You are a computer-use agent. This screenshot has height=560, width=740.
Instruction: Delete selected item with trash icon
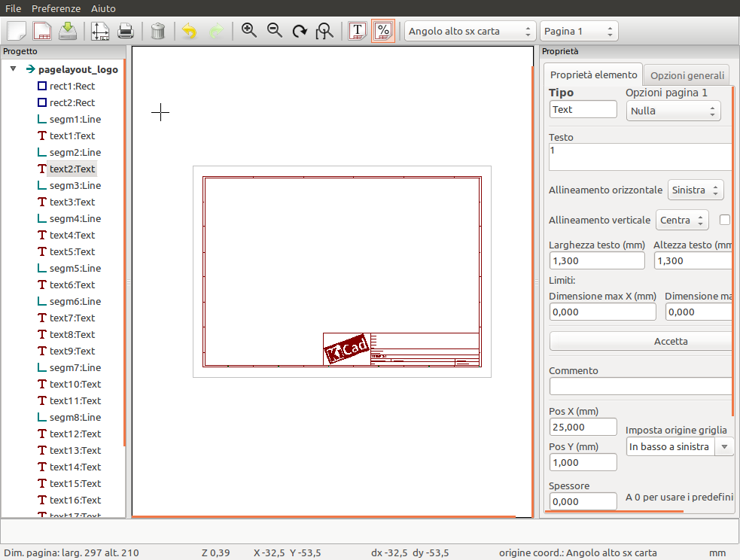click(157, 32)
